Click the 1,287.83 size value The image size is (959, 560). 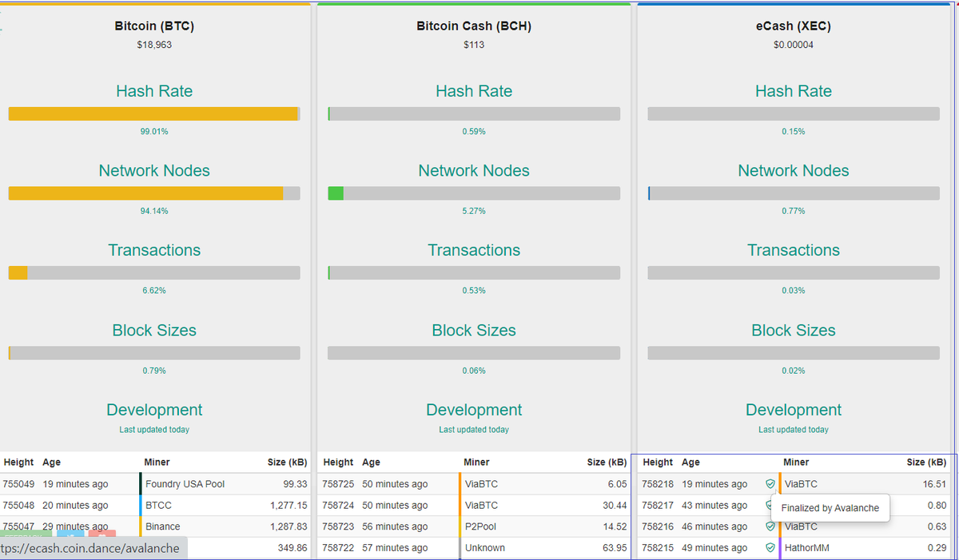[289, 526]
